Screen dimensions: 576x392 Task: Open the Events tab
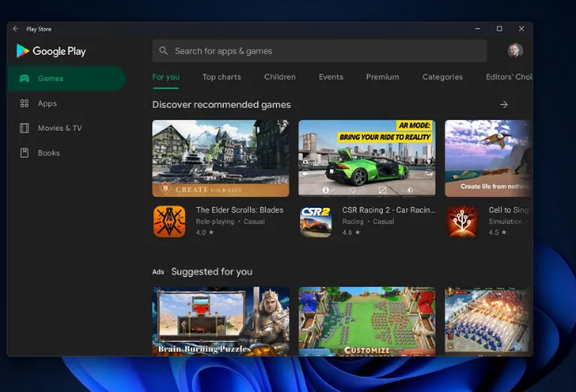331,77
